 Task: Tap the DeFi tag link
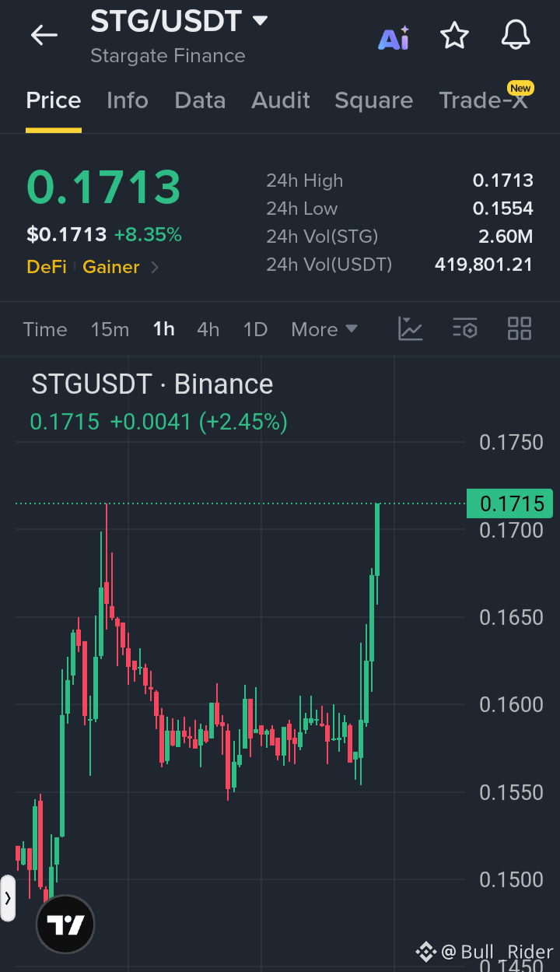click(x=47, y=267)
